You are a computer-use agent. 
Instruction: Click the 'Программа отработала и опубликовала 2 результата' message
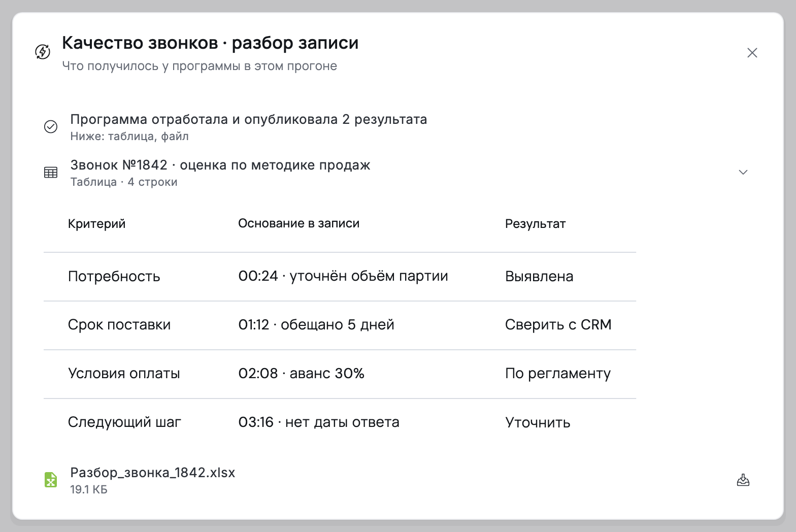point(249,119)
